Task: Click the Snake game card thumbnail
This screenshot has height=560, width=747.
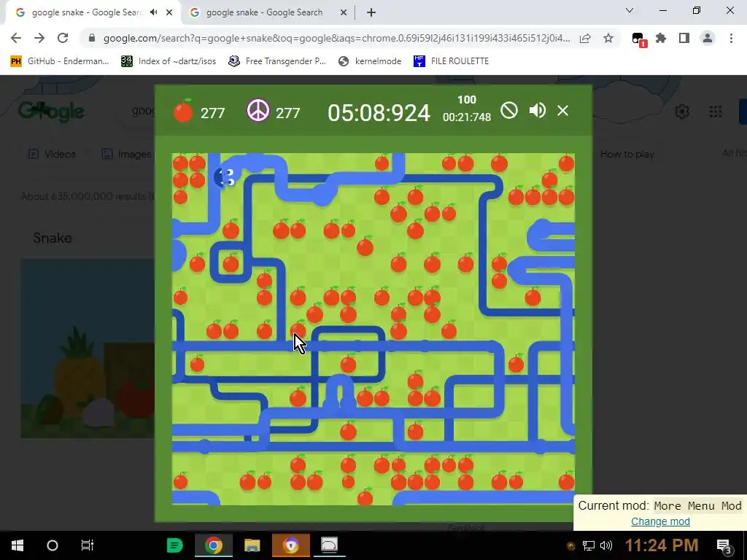Action: pyautogui.click(x=88, y=348)
